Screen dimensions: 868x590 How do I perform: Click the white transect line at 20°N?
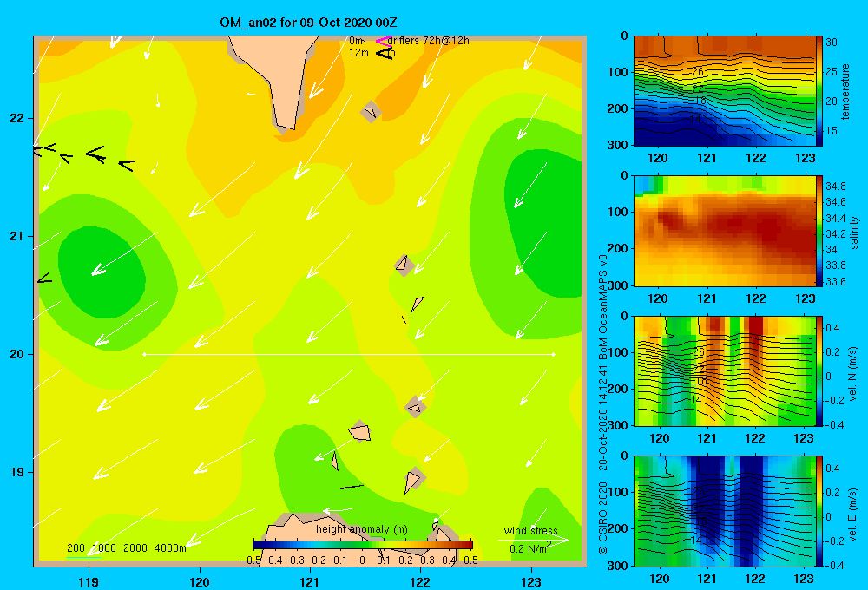click(x=349, y=354)
